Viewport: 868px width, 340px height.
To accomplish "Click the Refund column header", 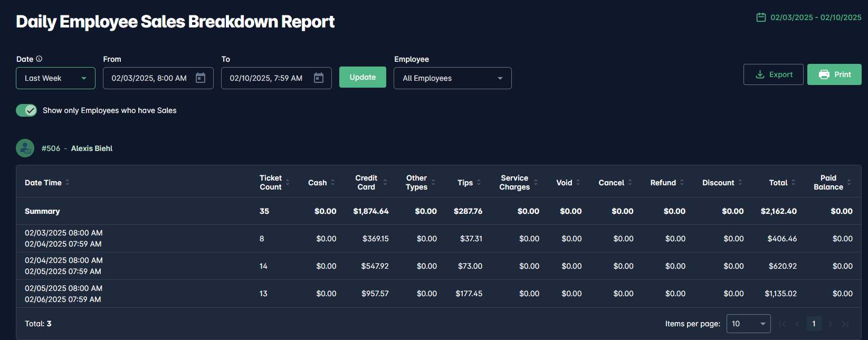I will pyautogui.click(x=663, y=183).
